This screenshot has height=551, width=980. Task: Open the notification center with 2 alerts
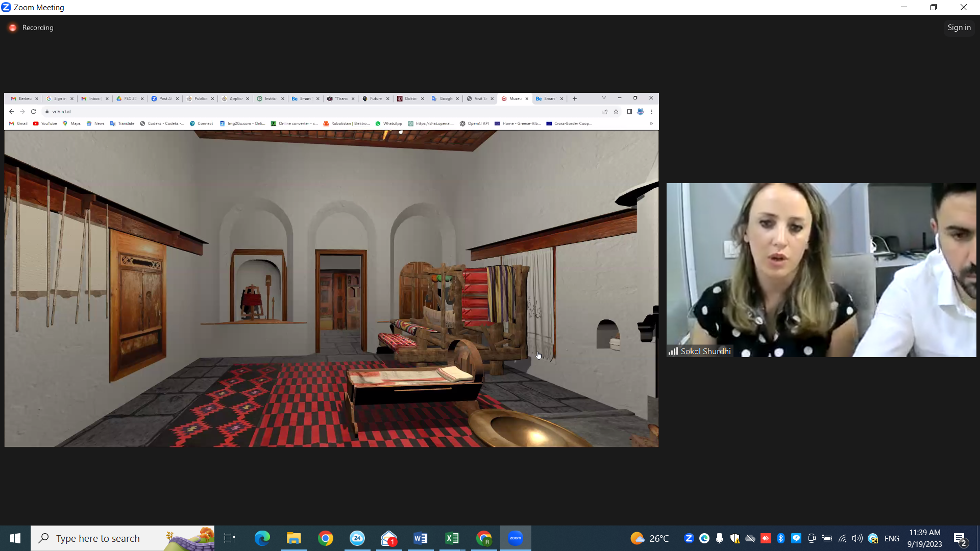(960, 538)
